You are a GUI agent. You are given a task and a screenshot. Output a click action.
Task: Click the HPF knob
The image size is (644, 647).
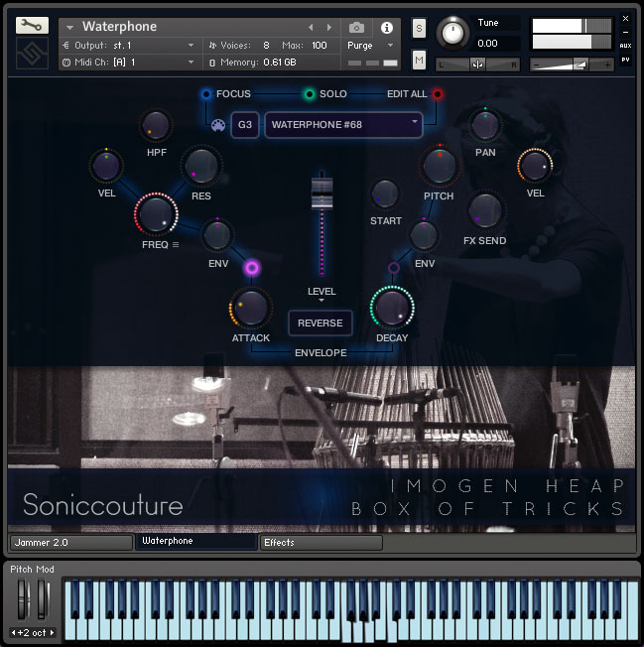(156, 125)
